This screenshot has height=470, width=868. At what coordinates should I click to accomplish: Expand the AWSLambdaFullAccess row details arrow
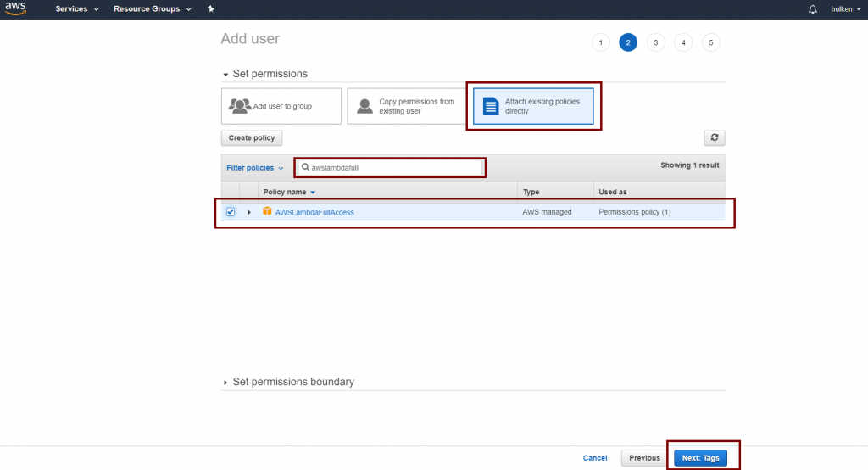coord(249,212)
